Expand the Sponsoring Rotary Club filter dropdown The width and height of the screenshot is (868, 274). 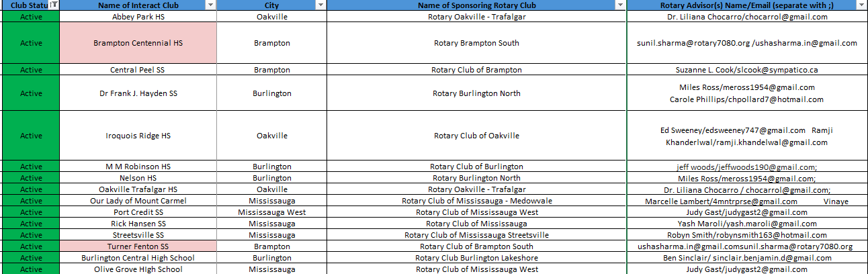[620, 5]
